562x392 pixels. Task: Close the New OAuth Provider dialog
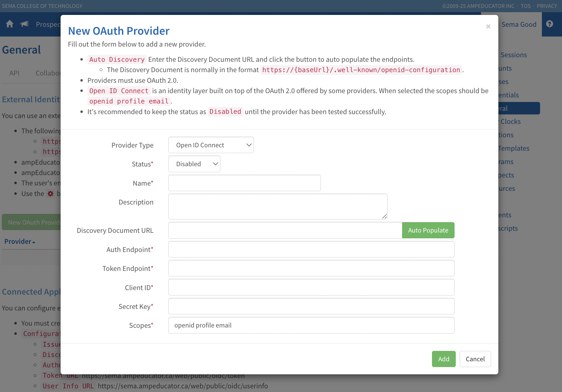[x=488, y=26]
